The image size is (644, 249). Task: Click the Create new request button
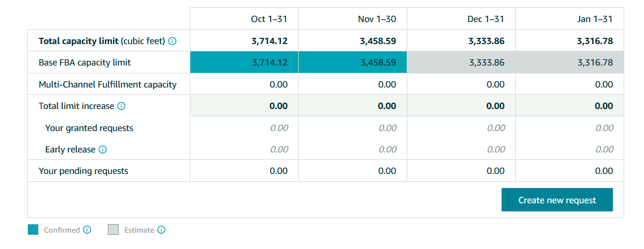[x=557, y=200]
